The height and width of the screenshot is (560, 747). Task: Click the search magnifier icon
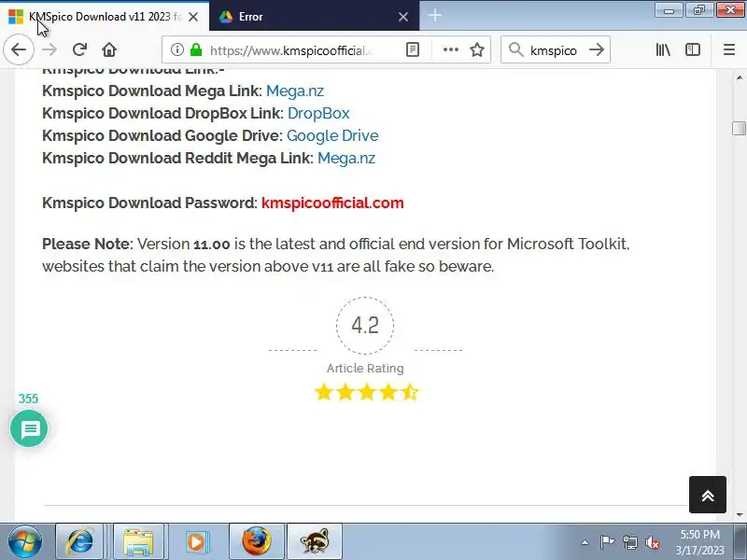pyautogui.click(x=516, y=49)
